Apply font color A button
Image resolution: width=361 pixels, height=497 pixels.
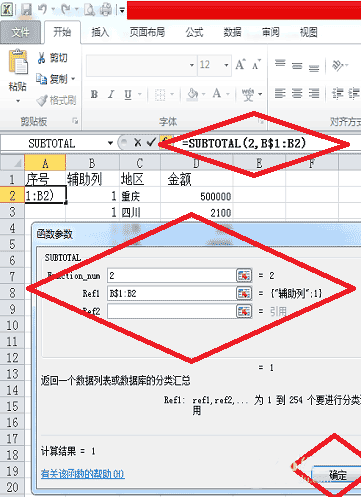[x=217, y=94]
